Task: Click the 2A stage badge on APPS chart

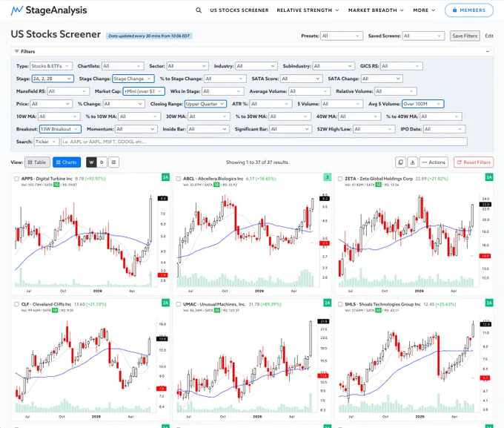Action: [165, 177]
